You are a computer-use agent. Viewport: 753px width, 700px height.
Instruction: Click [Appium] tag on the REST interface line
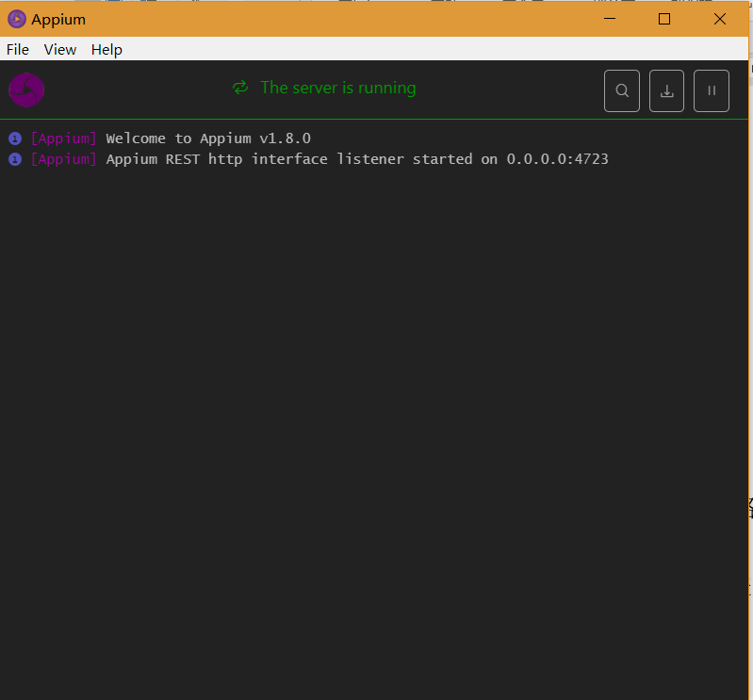(x=64, y=159)
